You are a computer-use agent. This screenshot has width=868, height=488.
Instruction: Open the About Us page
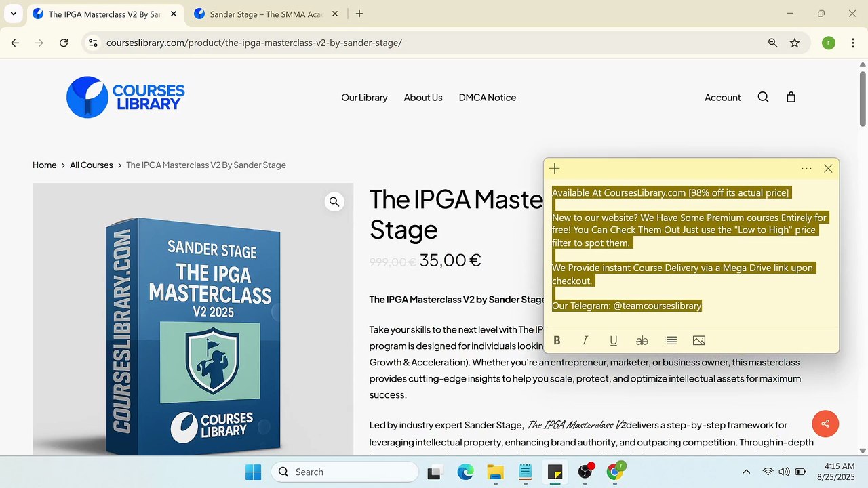point(423,97)
